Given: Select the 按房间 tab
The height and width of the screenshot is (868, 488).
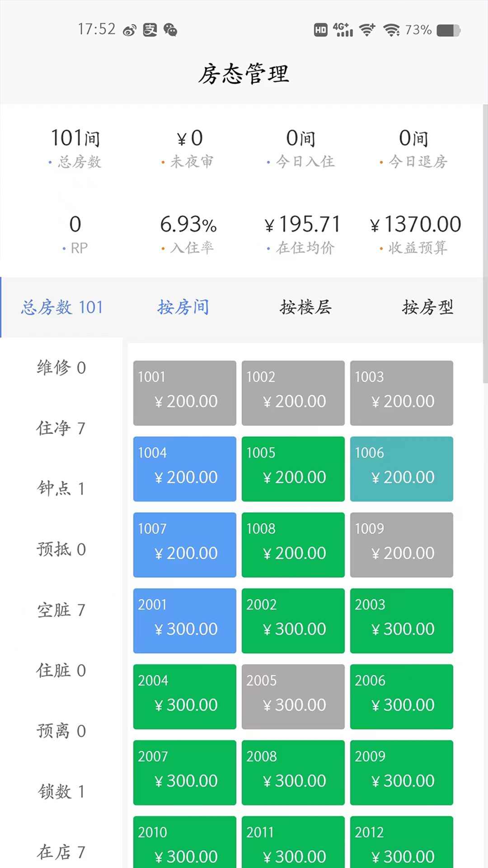Looking at the screenshot, I should (183, 307).
